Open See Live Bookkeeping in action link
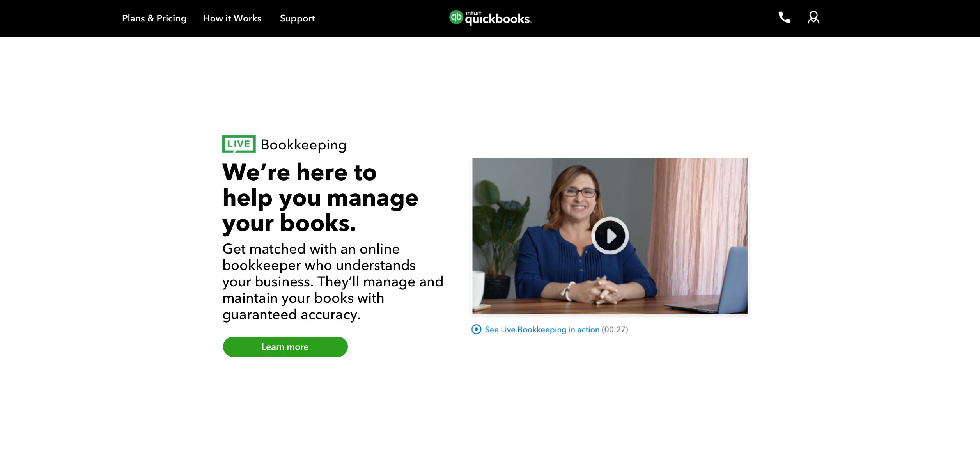 click(x=542, y=330)
